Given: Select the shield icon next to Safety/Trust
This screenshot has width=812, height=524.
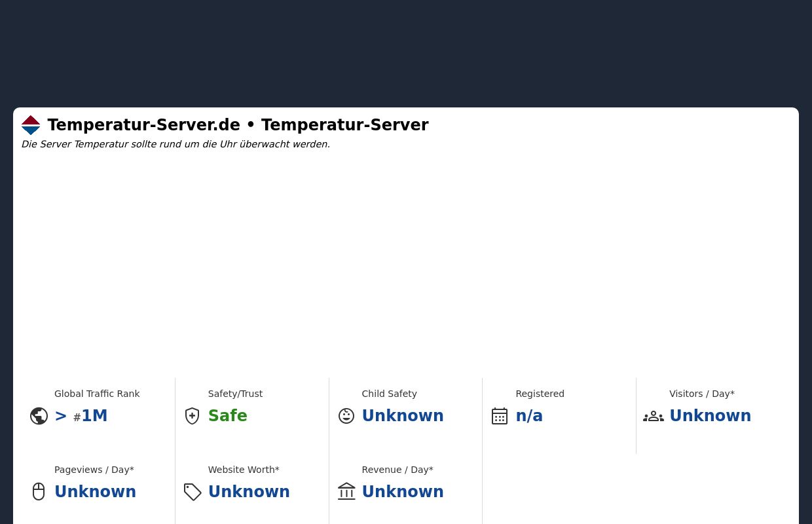Looking at the screenshot, I should coord(192,416).
